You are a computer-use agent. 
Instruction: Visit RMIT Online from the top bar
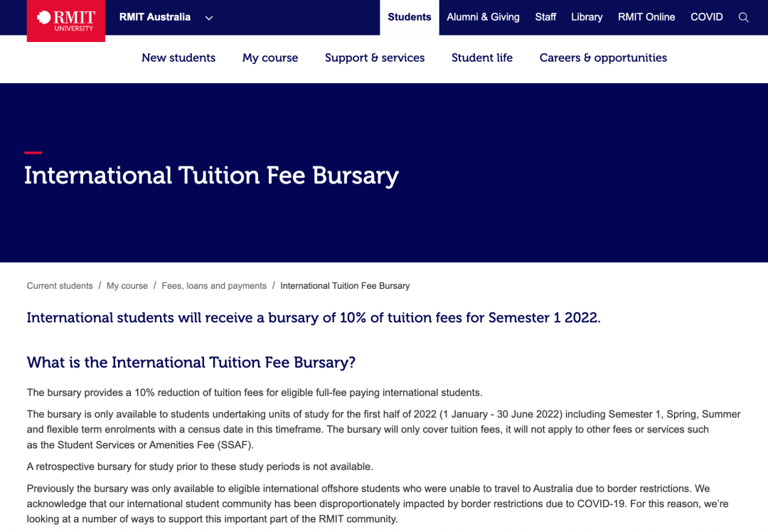point(646,17)
